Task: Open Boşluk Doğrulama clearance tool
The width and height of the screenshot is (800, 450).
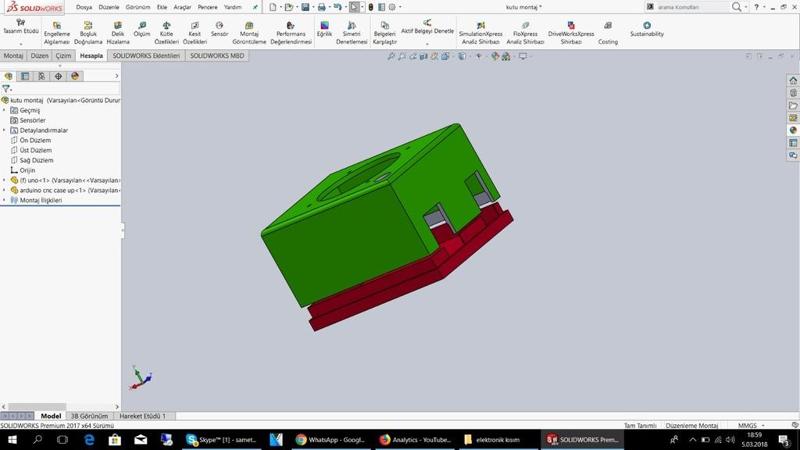Action: point(88,33)
